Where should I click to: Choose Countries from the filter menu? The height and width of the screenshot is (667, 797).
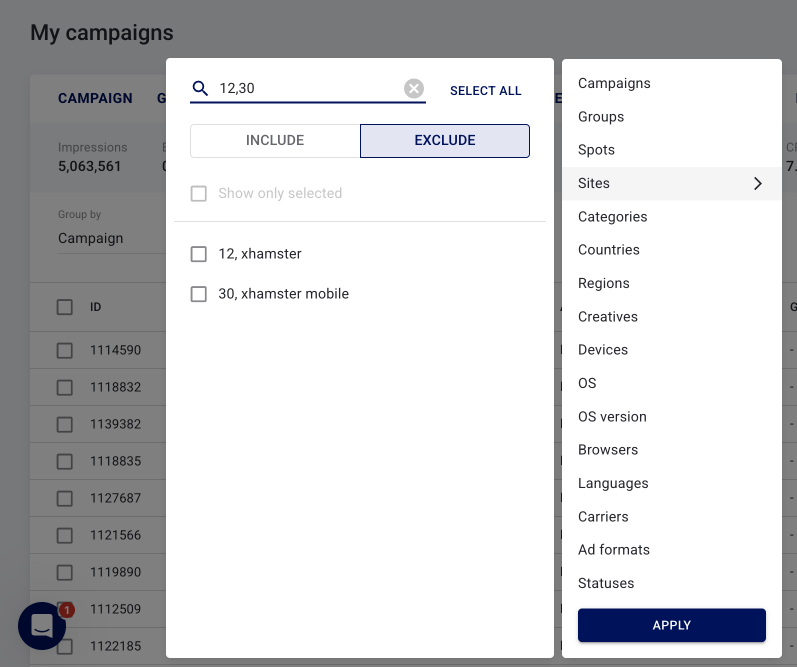coord(608,250)
